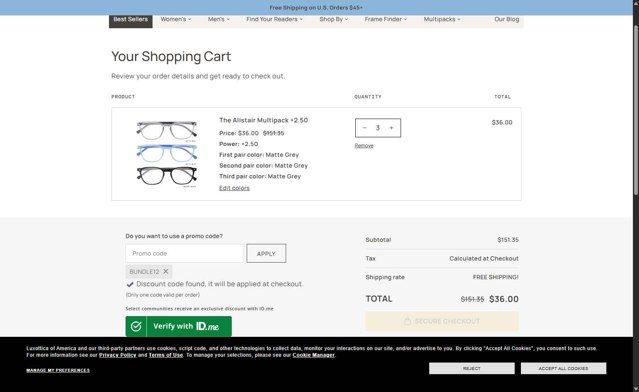Open the Find Your Readers dropdown
The image size is (639, 392).
click(x=274, y=19)
